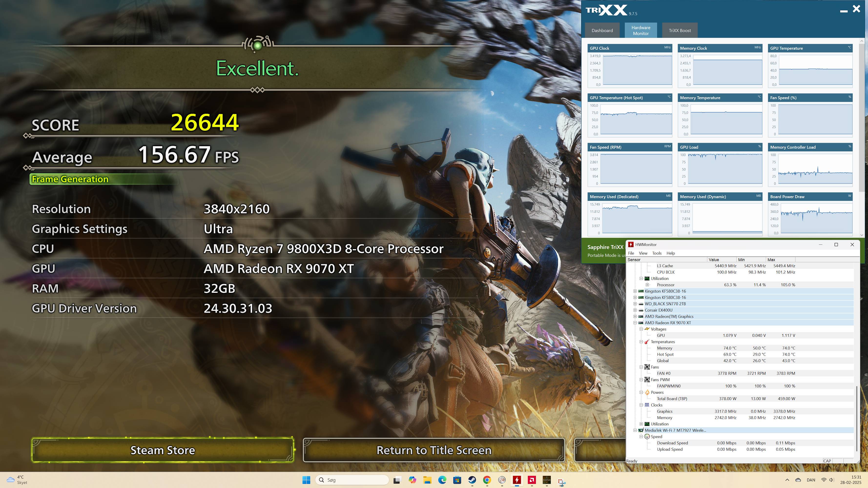Collapse the Clocks group
Screen dimensions: 868x488
click(x=641, y=405)
